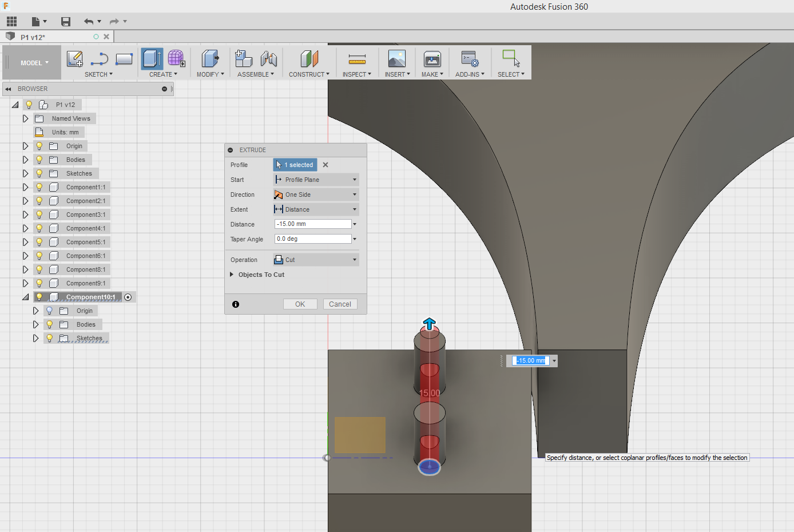Toggle the Component10:1 activate radio button

(x=128, y=297)
